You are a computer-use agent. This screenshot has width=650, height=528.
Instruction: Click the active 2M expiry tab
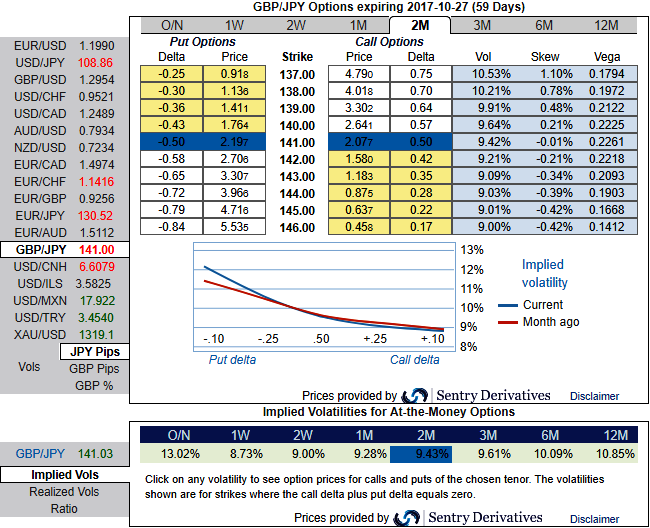tap(420, 25)
